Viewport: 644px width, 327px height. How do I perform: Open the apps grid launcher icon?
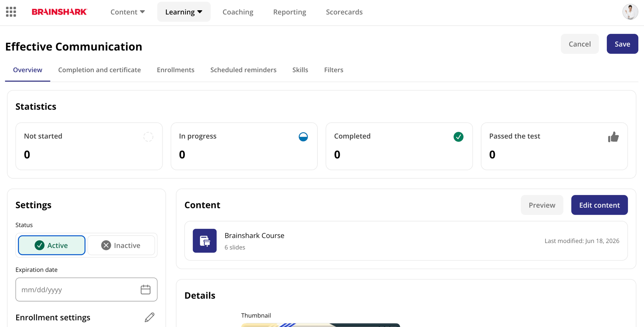[11, 12]
